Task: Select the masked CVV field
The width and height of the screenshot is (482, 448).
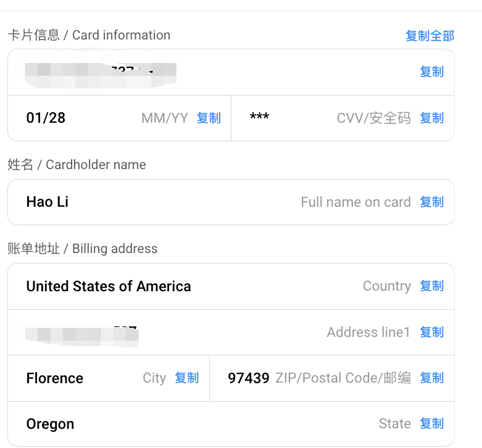Action: click(x=343, y=118)
